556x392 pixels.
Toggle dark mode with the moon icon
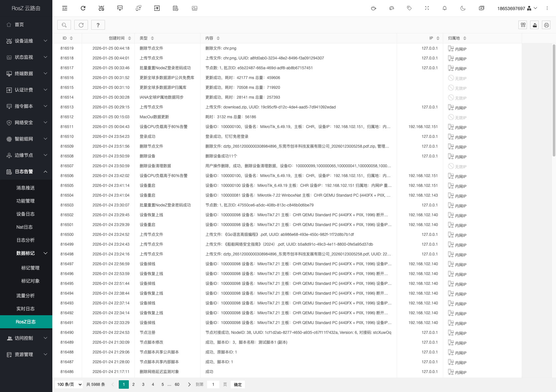[463, 8]
